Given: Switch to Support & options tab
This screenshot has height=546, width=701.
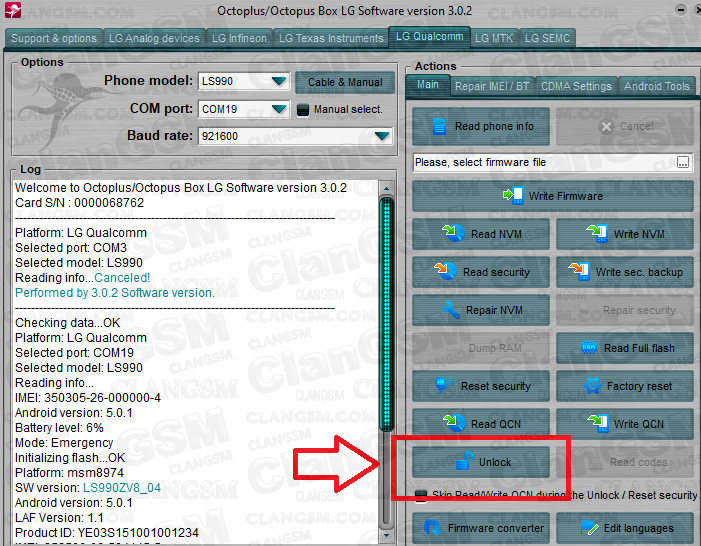Looking at the screenshot, I should coord(54,38).
